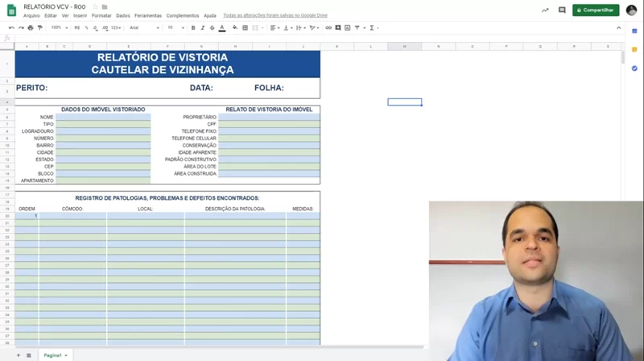Click the input cell next to NOME
The image size is (644, 361).
pos(103,117)
